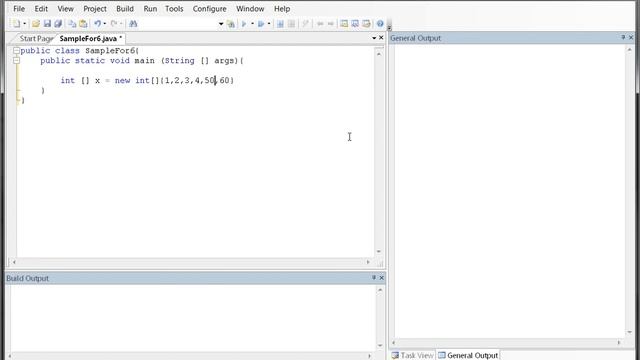Image resolution: width=640 pixels, height=360 pixels.
Task: Open the Run menu
Action: tap(150, 9)
